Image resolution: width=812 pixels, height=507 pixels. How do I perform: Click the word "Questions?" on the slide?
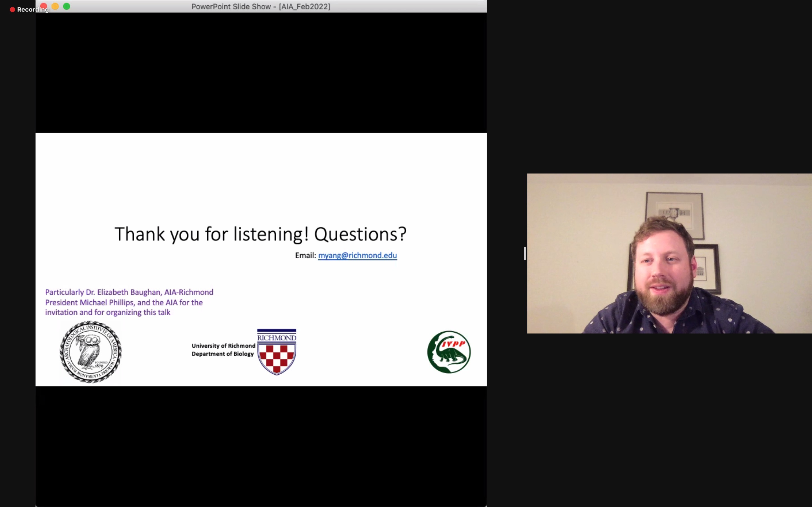pos(360,234)
